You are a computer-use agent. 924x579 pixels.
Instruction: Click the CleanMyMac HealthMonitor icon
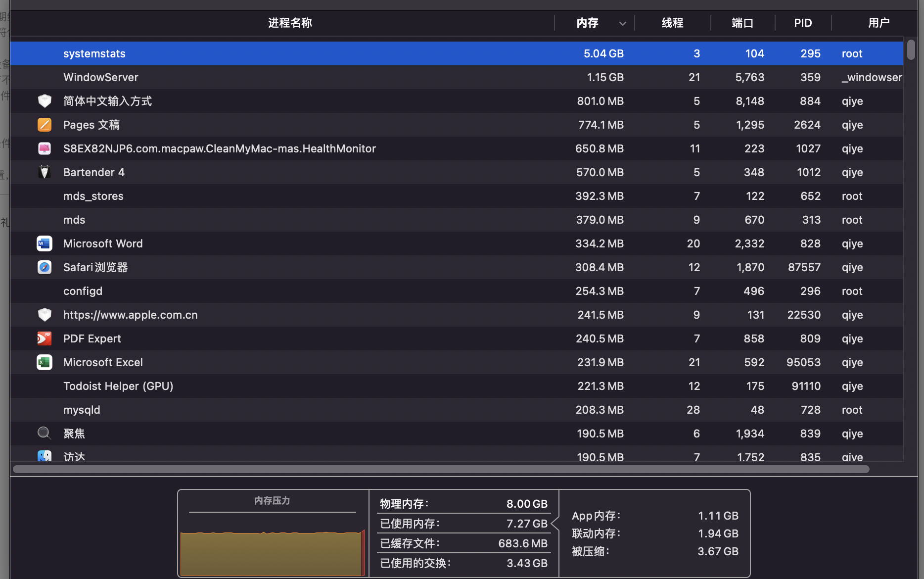point(45,148)
